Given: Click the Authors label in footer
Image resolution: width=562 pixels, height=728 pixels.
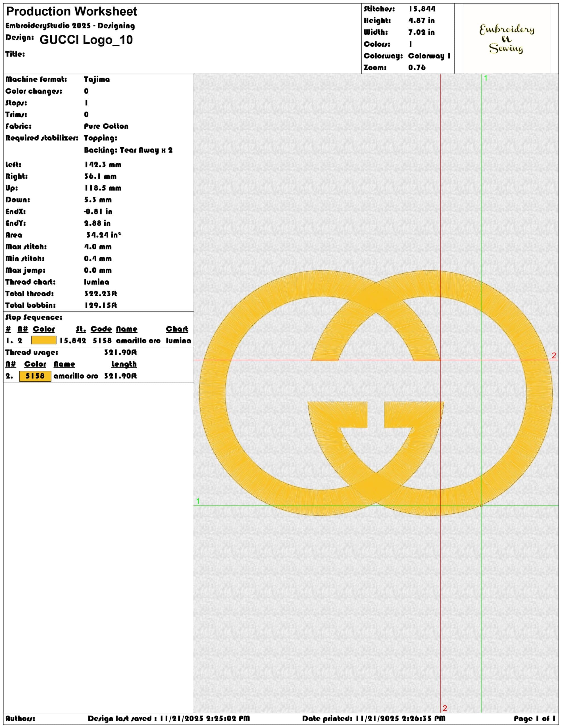Looking at the screenshot, I should click(x=20, y=719).
